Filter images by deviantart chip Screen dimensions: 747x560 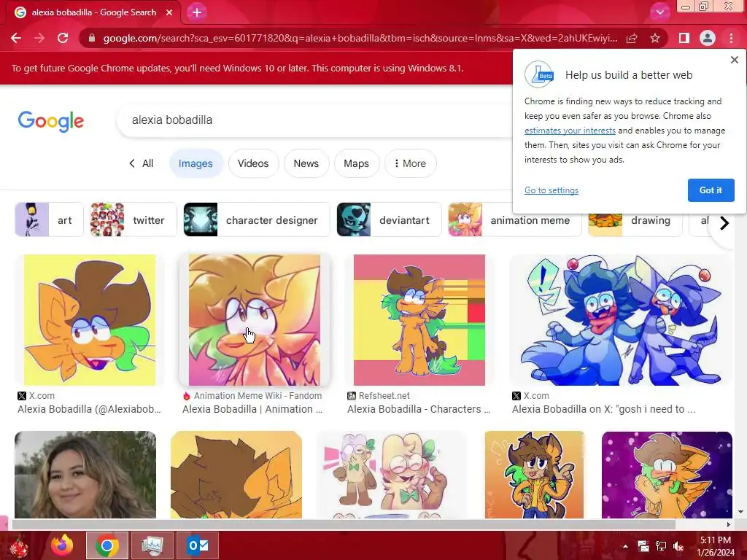coord(389,219)
